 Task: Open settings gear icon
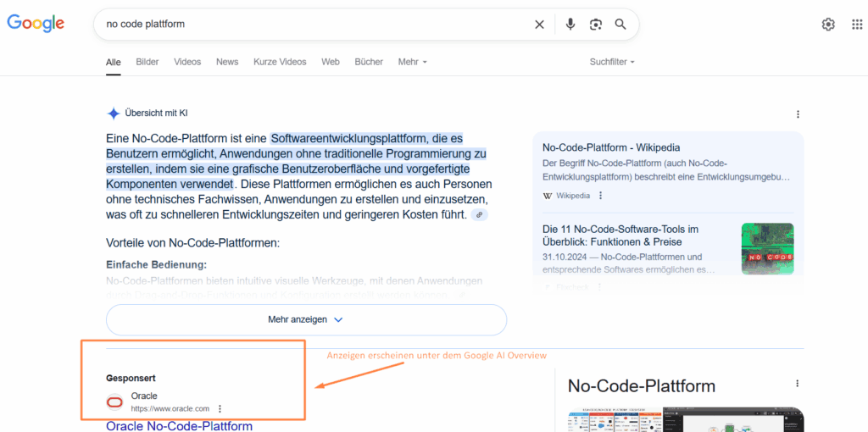coord(828,25)
